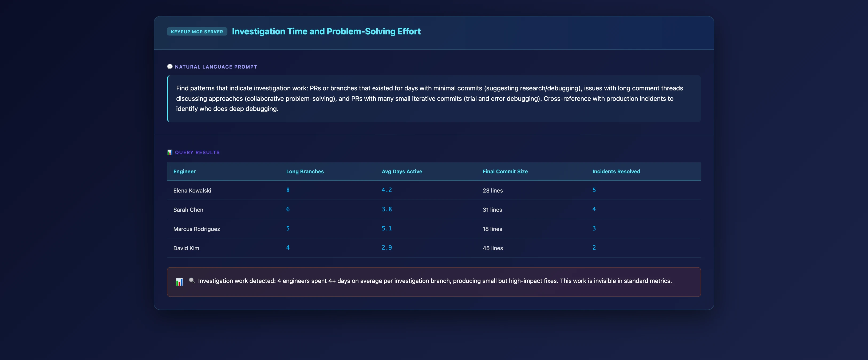Click Elena Kowalski's long branches value 8
This screenshot has height=360, width=868.
click(288, 190)
